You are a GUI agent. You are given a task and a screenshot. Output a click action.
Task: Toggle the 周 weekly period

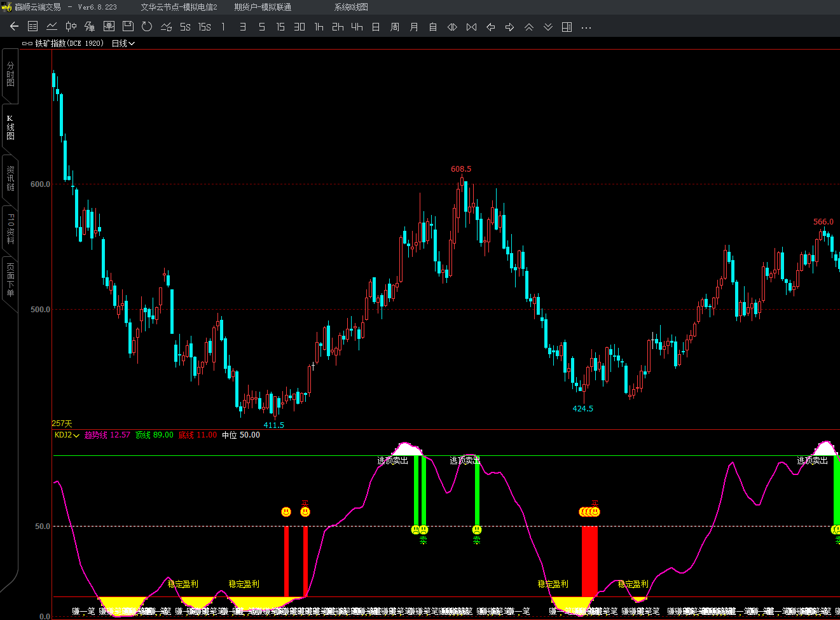(395, 27)
